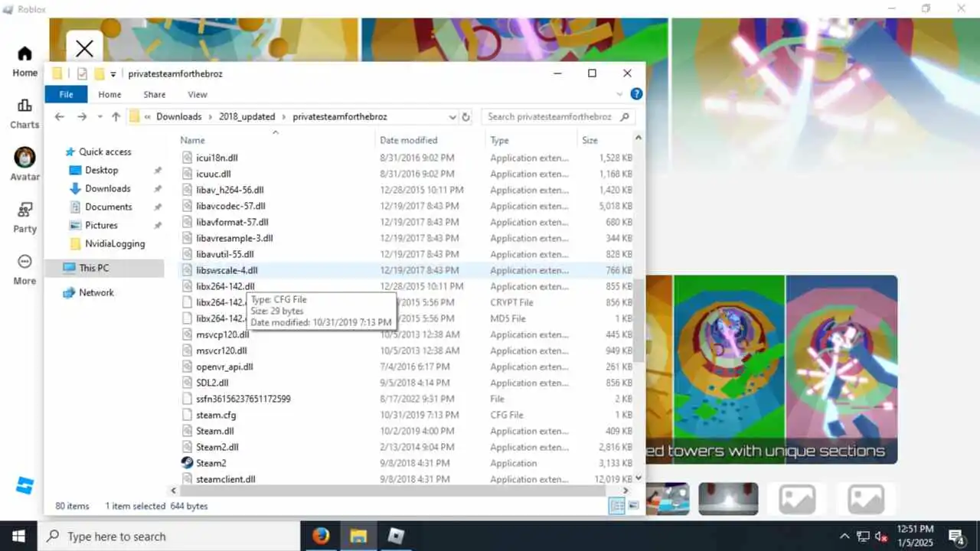
Task: Click the 2018_updated breadcrumb segment
Action: tap(247, 117)
